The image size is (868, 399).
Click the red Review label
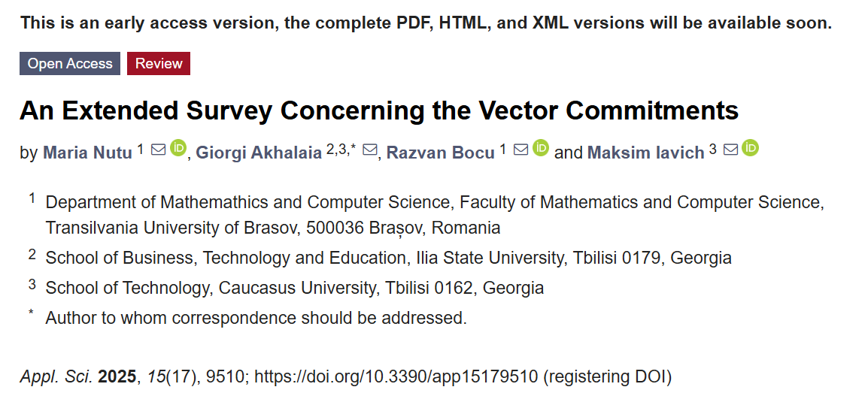coord(159,64)
